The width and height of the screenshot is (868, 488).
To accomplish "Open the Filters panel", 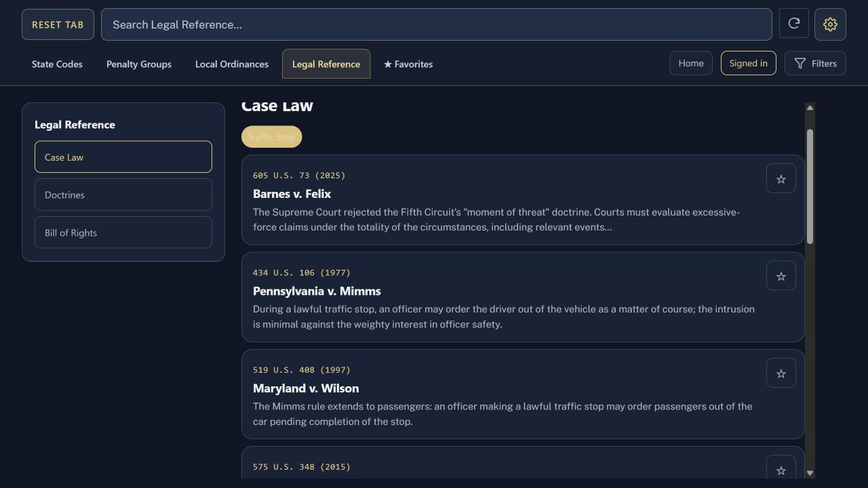I will (x=815, y=63).
